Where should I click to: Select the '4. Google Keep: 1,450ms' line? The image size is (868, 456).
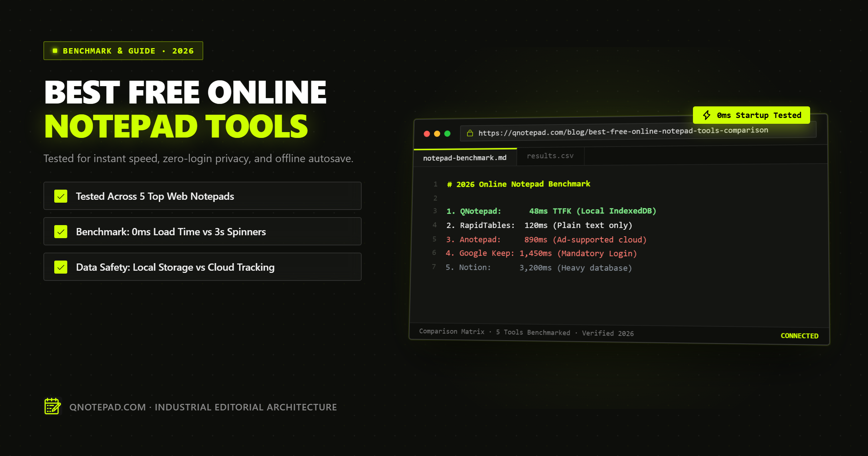tap(541, 253)
